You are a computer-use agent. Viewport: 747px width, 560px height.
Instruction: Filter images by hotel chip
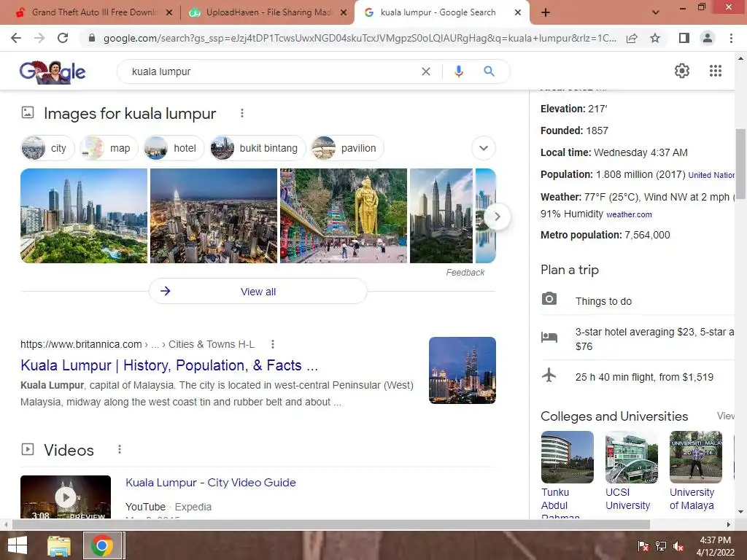(174, 148)
